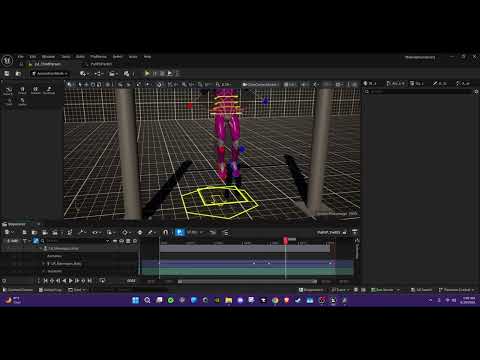The height and width of the screenshot is (360, 480).
Task: Open the File menu
Action: coord(21,57)
